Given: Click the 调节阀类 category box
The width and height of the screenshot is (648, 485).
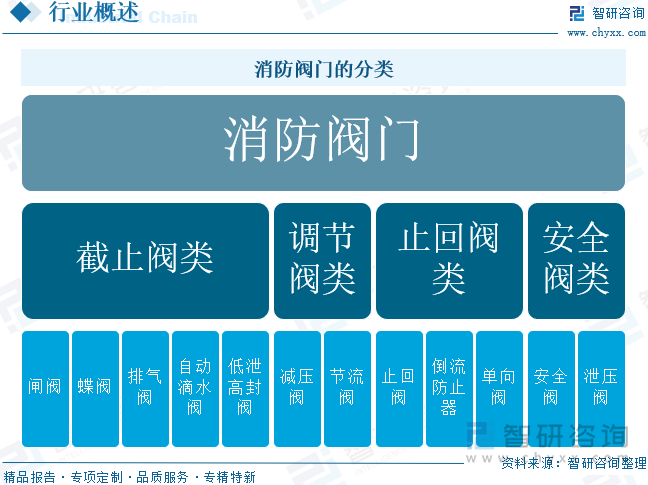Looking at the screenshot, I should [x=322, y=261].
